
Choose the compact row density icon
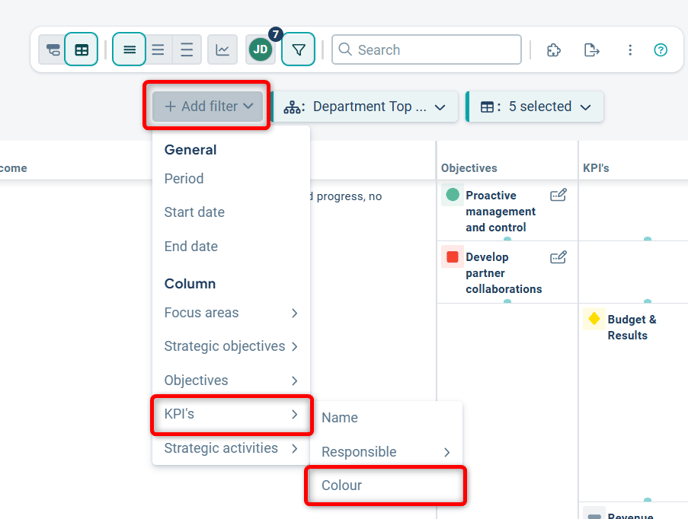tap(129, 50)
